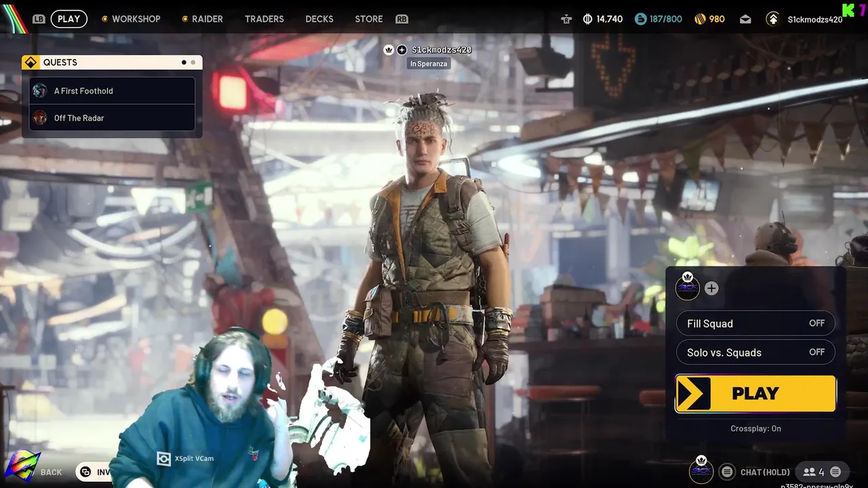Start matchmaking with the yellow PLAY button

(x=755, y=394)
